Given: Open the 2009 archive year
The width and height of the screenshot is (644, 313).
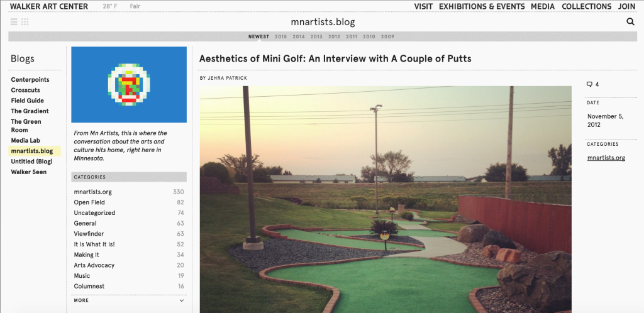Looking at the screenshot, I should [x=387, y=36].
